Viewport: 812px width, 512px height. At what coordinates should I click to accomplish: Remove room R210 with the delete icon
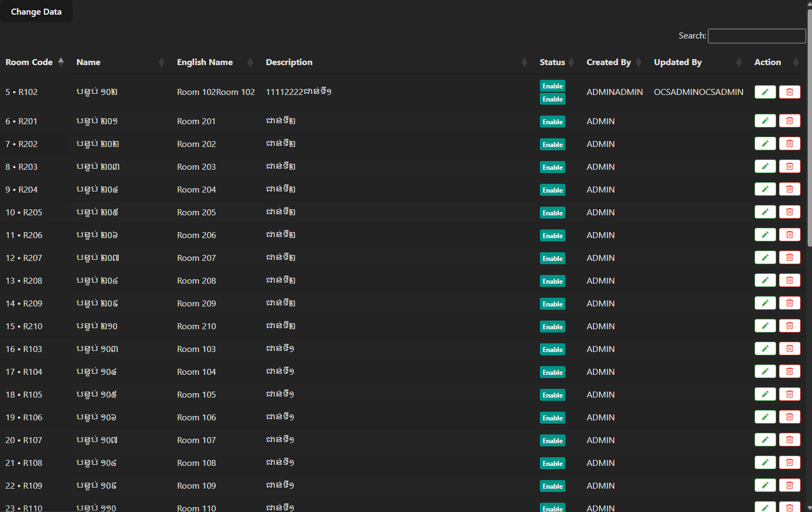point(789,326)
